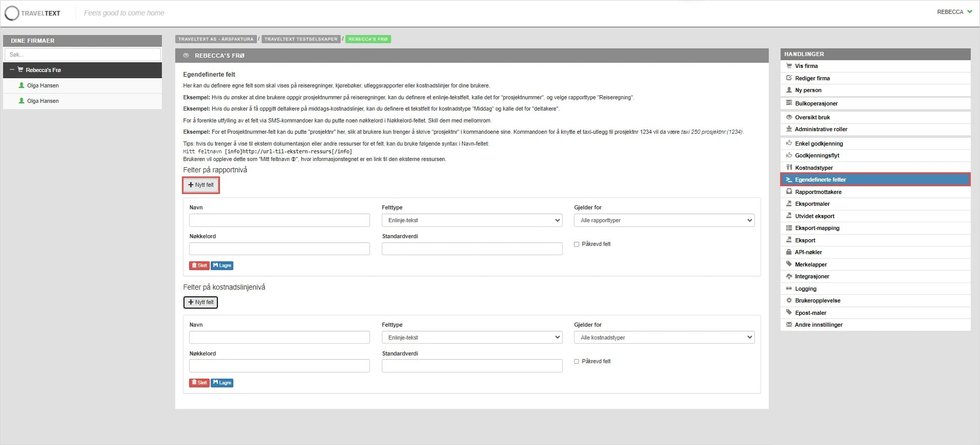Add a Nytt felt under rapportnivå

pyautogui.click(x=201, y=185)
